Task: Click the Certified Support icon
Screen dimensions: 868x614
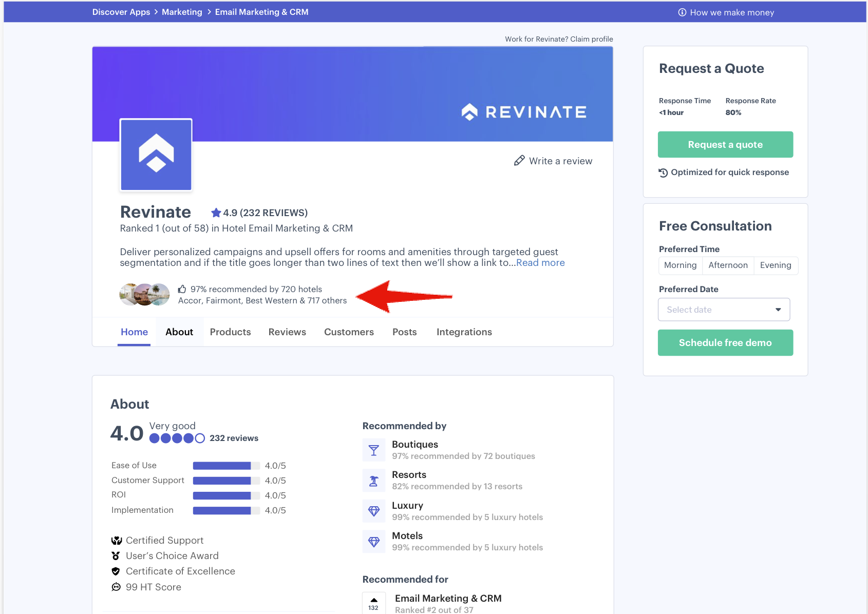Action: point(117,541)
